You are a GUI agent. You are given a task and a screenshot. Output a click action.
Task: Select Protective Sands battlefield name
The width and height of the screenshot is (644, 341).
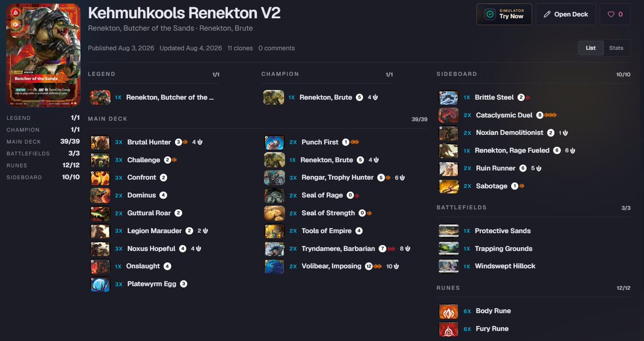tap(503, 231)
